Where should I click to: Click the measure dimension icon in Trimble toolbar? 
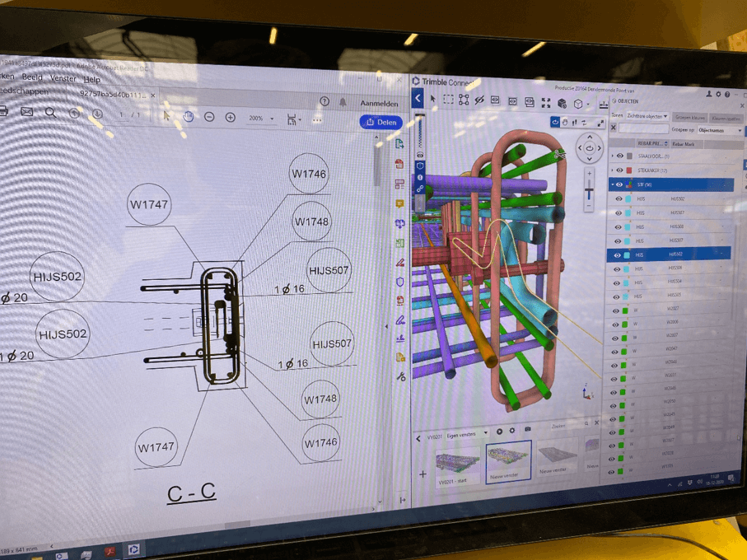604,105
